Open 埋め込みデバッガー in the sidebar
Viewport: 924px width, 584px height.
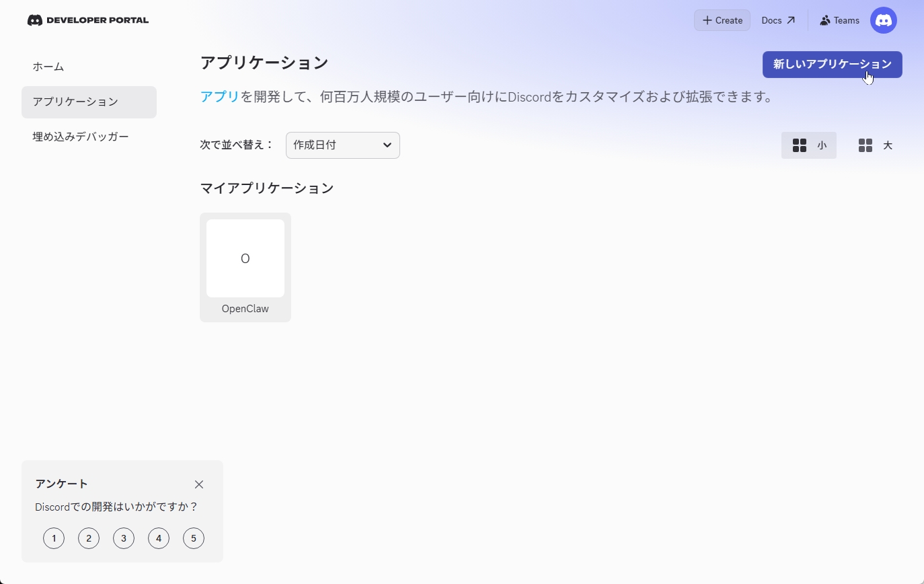(x=89, y=137)
